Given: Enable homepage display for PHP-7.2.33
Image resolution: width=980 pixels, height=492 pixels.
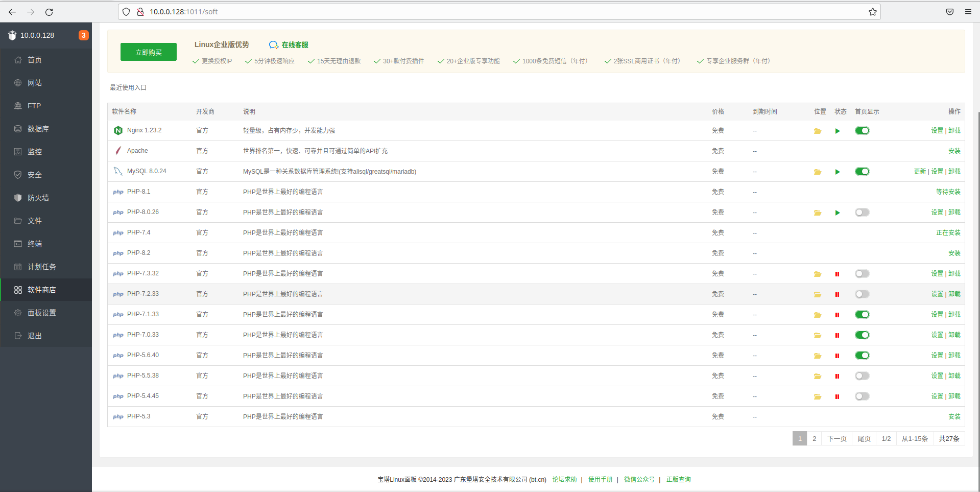Looking at the screenshot, I should tap(862, 294).
